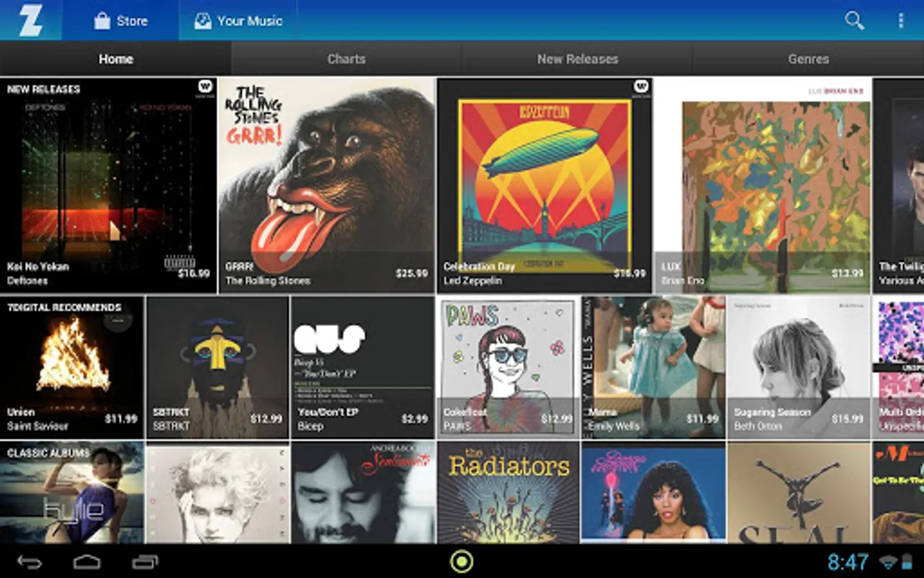Open the Multi Ordinal album tile
The height and width of the screenshot is (578, 924).
pyautogui.click(x=899, y=367)
